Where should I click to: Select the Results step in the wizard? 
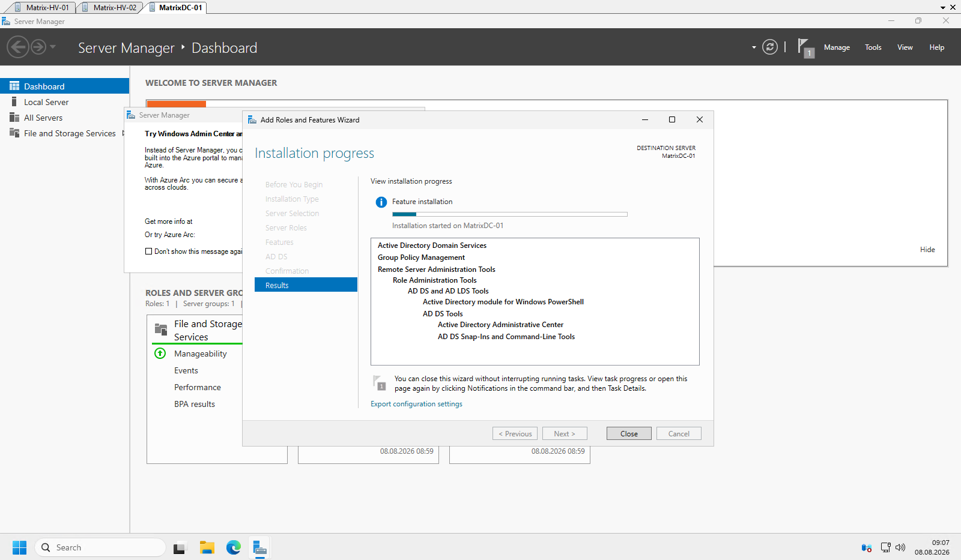[x=306, y=285]
